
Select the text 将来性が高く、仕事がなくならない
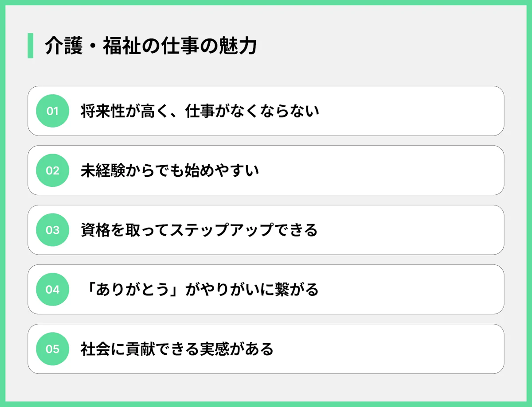coord(200,111)
